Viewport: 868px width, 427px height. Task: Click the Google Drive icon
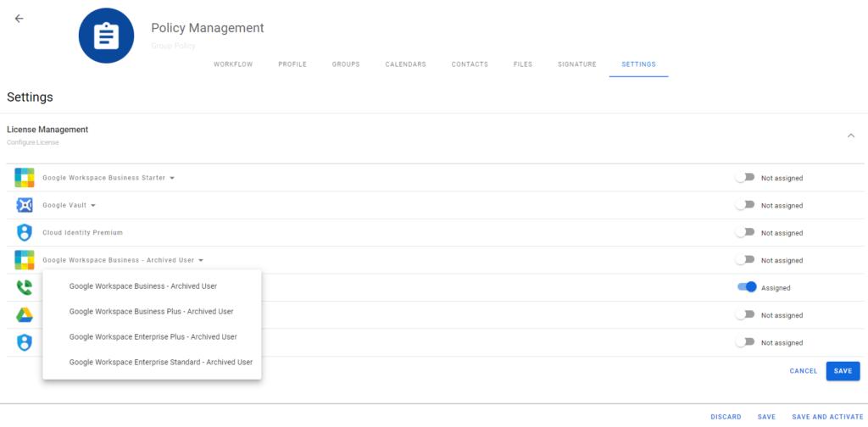click(x=25, y=315)
